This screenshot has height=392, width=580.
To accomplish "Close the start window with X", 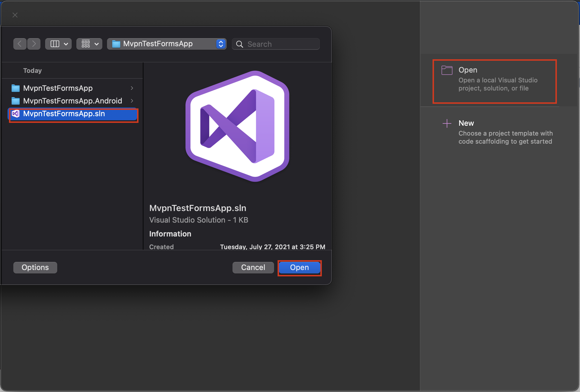I will pyautogui.click(x=15, y=15).
